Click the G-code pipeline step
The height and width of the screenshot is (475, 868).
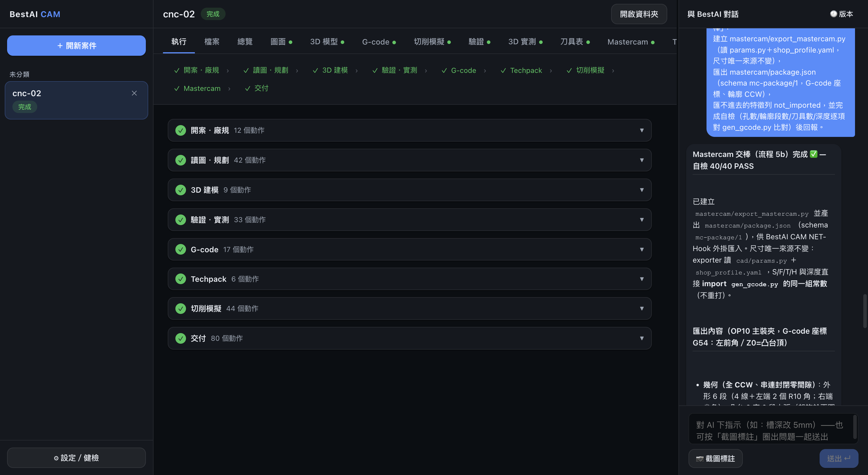[x=459, y=70]
